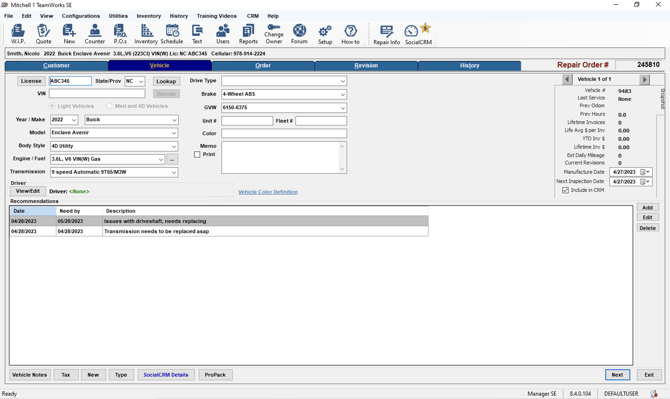Open the File menu
Screen dimensions: 670x399
pos(9,16)
